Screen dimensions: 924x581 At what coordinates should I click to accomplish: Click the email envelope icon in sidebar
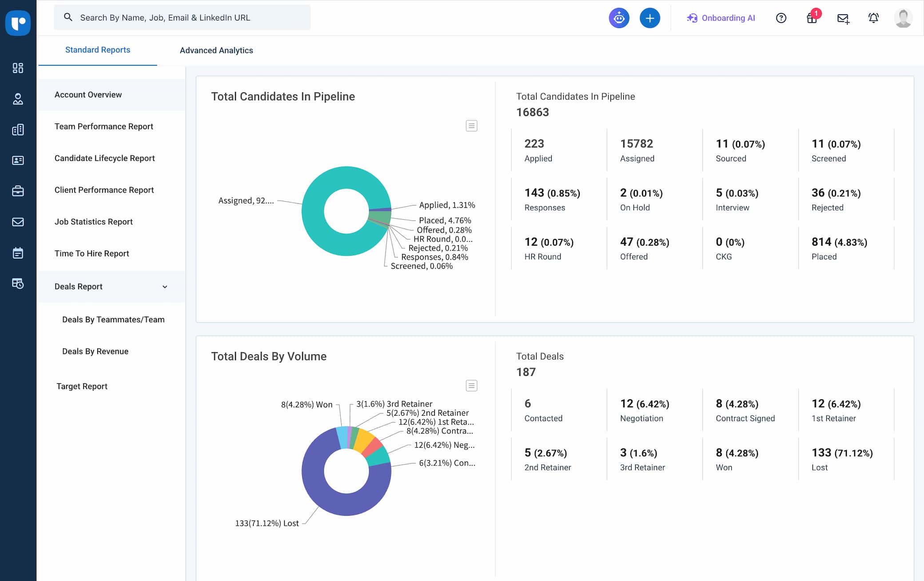click(x=18, y=222)
